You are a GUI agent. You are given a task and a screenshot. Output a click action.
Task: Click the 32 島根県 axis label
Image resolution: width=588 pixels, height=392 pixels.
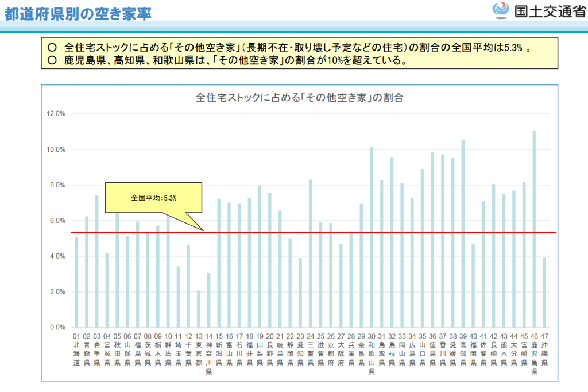[392, 349]
